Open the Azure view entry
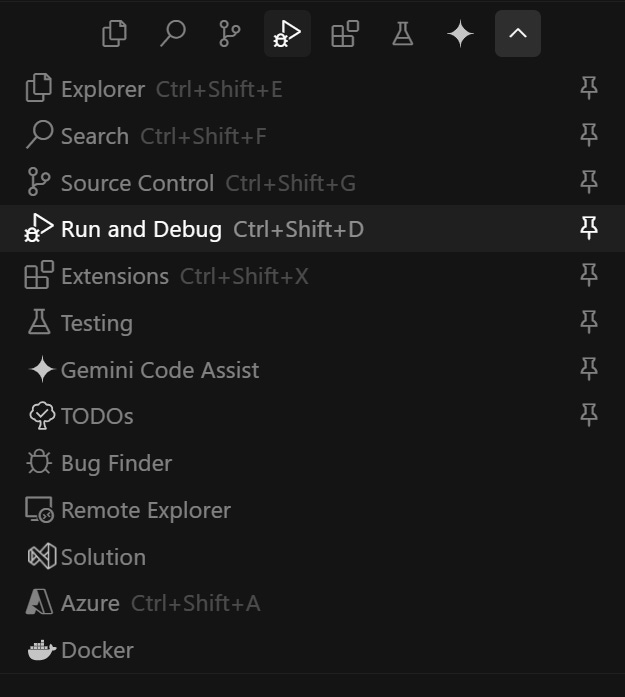Viewport: 625px width, 697px height. pos(90,603)
